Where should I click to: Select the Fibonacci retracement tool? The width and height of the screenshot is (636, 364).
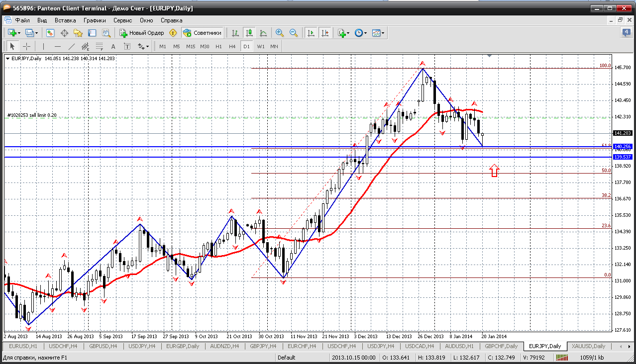(99, 46)
